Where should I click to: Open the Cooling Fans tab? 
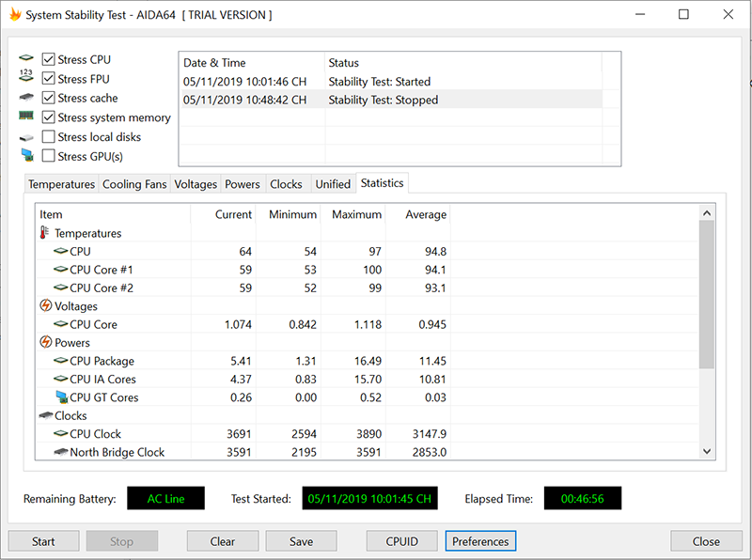(x=134, y=184)
